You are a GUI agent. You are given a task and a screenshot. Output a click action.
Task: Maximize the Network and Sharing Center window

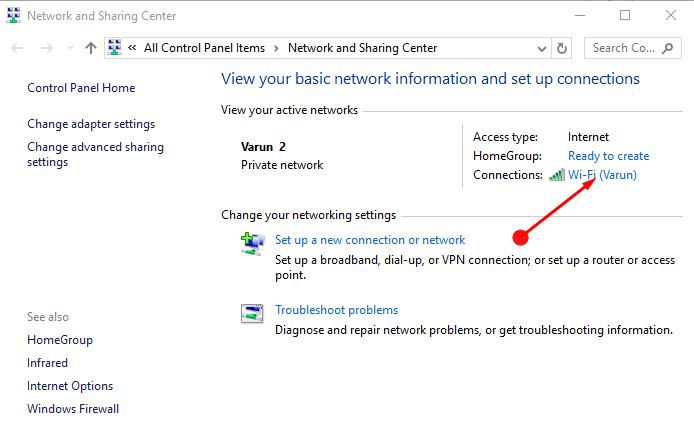(x=625, y=15)
